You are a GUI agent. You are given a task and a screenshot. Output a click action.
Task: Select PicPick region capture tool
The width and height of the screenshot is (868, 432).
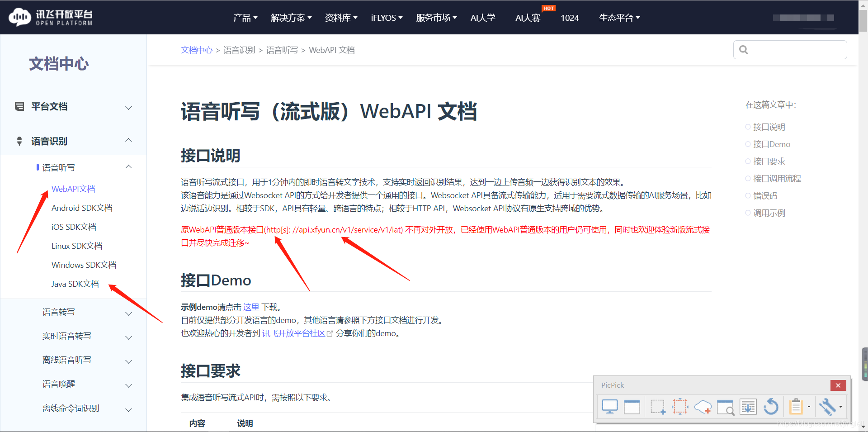coord(658,407)
